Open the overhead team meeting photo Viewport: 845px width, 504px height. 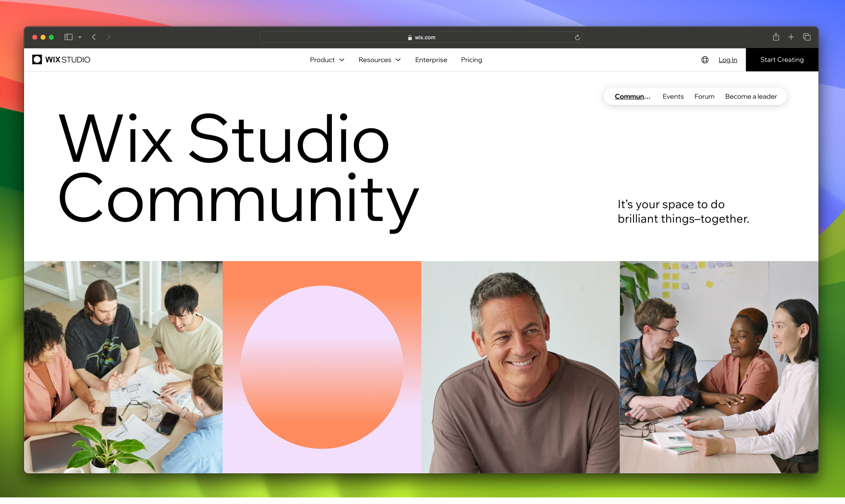(123, 367)
